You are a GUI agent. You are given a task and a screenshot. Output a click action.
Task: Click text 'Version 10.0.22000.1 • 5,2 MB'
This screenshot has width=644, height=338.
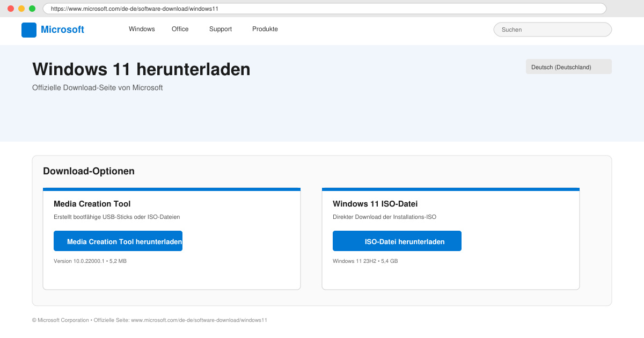[90, 261]
